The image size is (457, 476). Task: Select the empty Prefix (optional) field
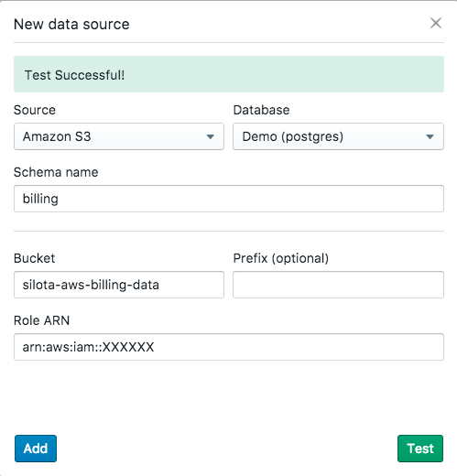(338, 285)
